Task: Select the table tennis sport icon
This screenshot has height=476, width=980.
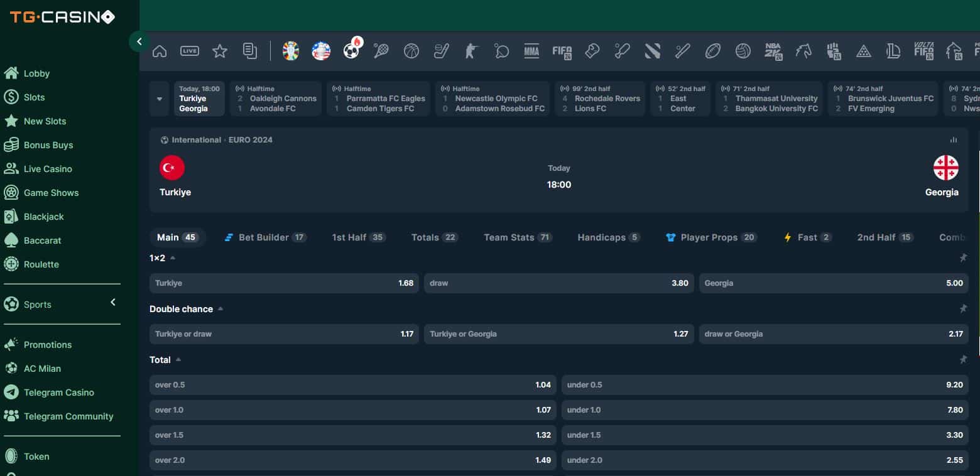Action: click(501, 51)
